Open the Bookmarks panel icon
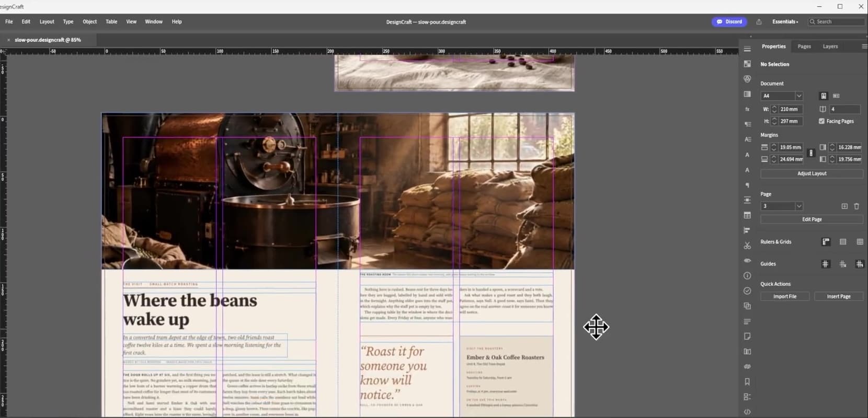 tap(747, 382)
